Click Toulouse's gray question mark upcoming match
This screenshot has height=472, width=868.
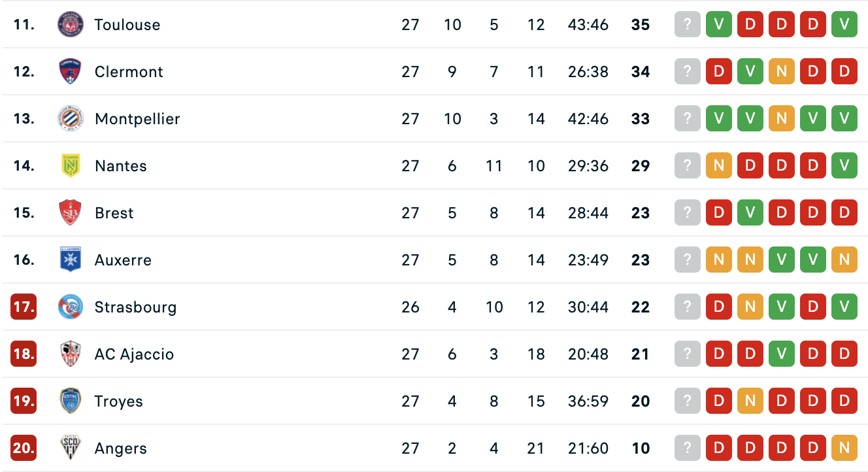(687, 25)
